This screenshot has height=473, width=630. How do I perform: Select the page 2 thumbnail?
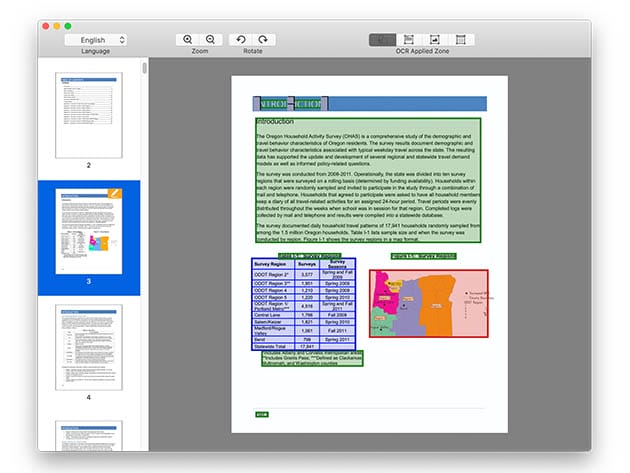pos(88,112)
